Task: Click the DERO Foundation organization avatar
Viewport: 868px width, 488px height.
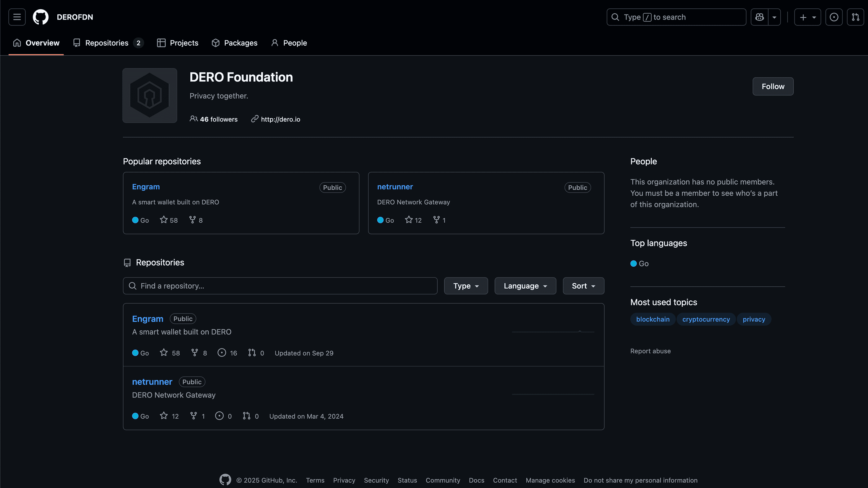Action: point(150,95)
